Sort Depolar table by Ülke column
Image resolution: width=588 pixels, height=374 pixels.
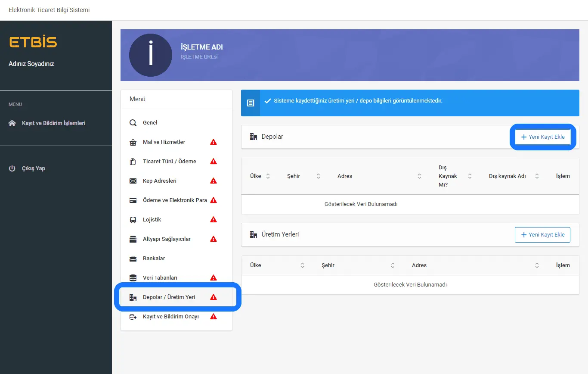[268, 176]
